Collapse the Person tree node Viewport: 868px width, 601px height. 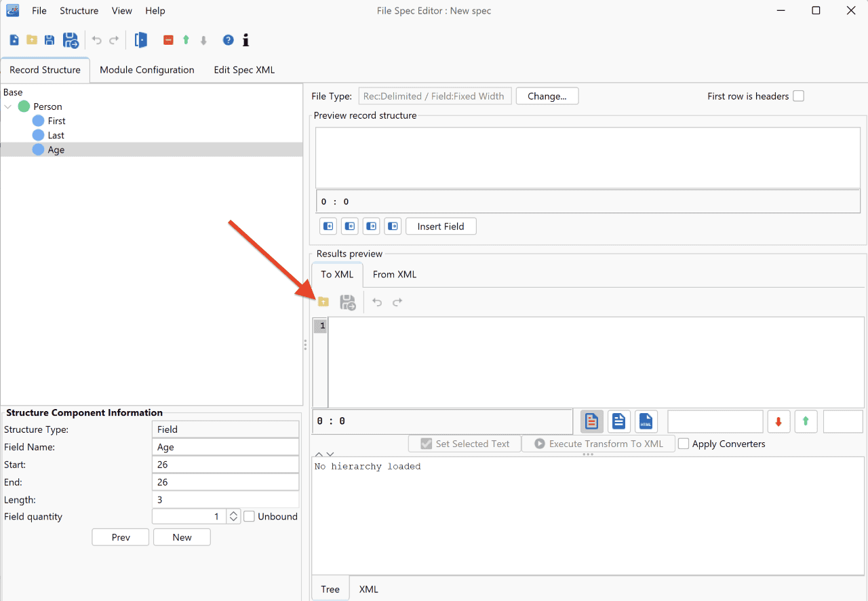coord(8,106)
